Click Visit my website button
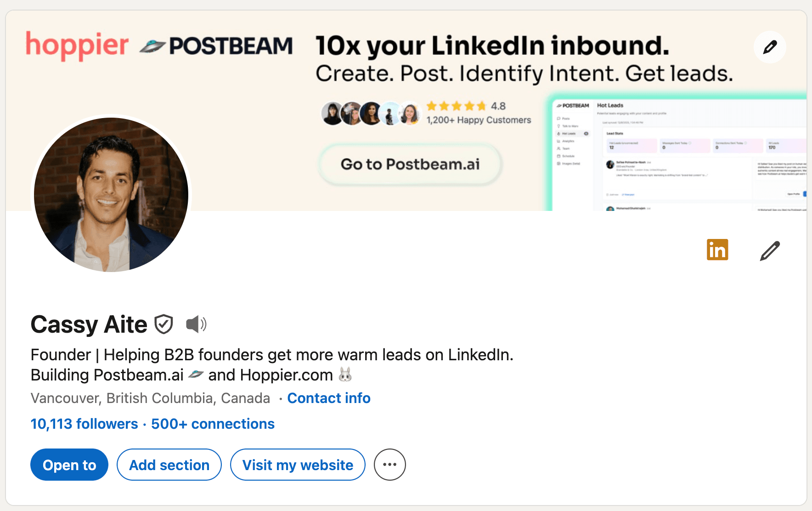 tap(298, 465)
